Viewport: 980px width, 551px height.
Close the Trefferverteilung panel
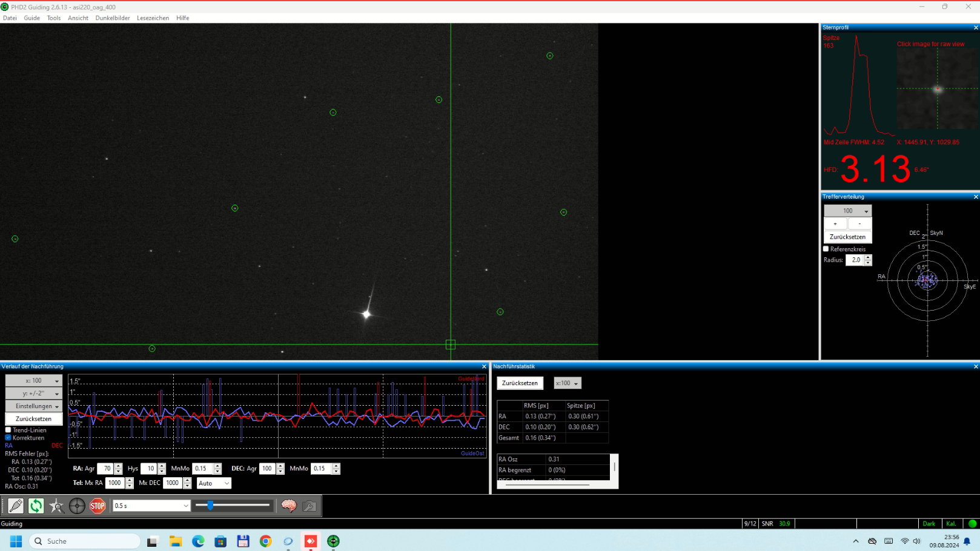(976, 197)
